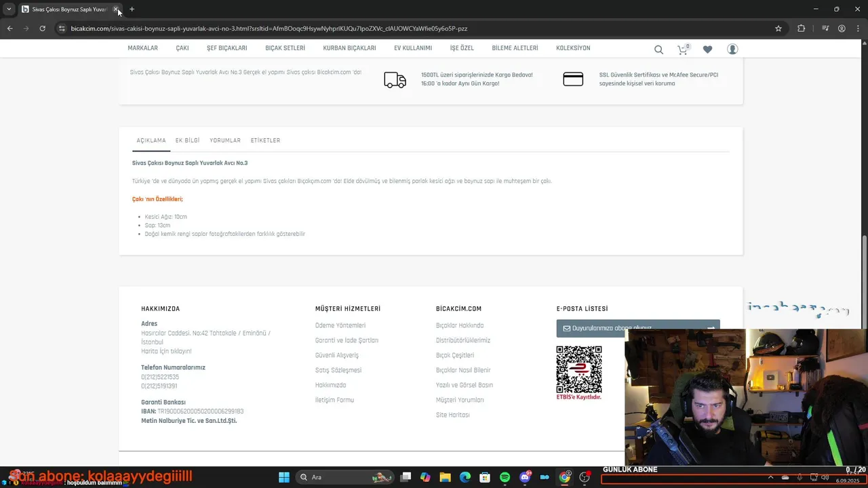Select phone number 0(212)5221535
This screenshot has width=868, height=488.
[160, 377]
